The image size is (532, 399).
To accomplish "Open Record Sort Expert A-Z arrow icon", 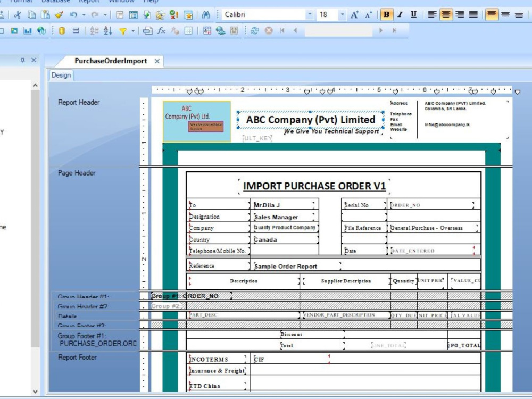I will coord(107,30).
